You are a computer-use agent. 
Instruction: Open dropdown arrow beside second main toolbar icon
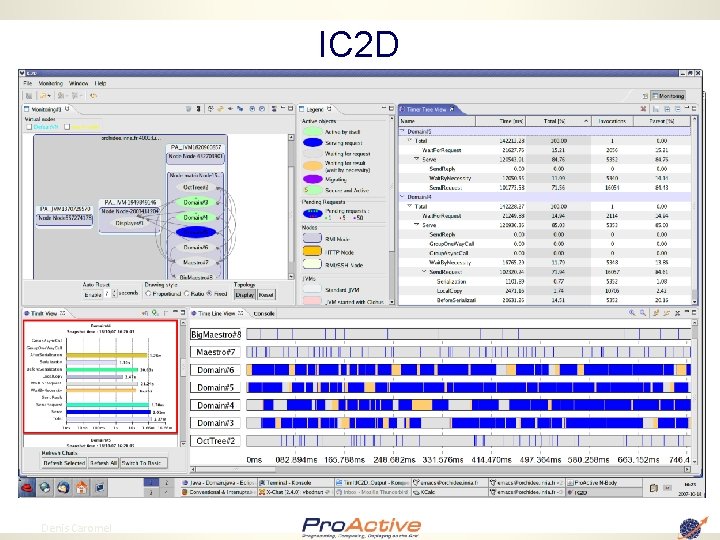50,96
